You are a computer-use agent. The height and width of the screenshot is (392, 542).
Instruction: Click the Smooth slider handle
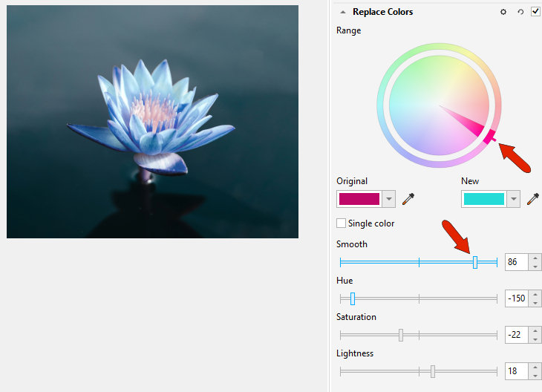click(x=475, y=262)
